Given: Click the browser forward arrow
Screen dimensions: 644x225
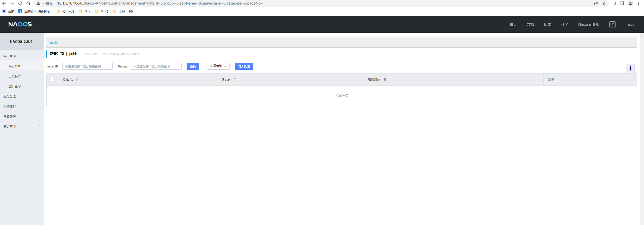Looking at the screenshot, I should point(12,3).
